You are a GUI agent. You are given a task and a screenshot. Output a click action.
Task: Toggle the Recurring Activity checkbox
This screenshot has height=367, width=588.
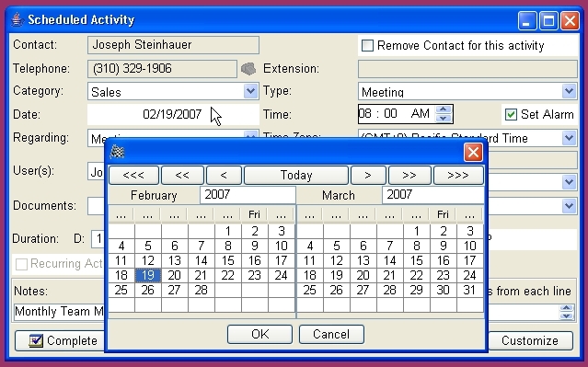point(21,264)
